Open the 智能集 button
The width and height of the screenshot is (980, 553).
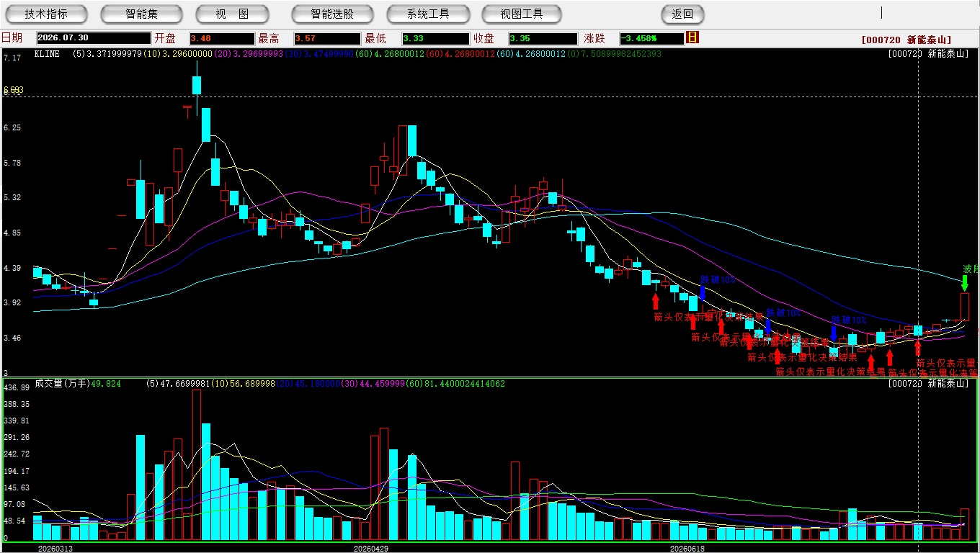click(x=142, y=14)
